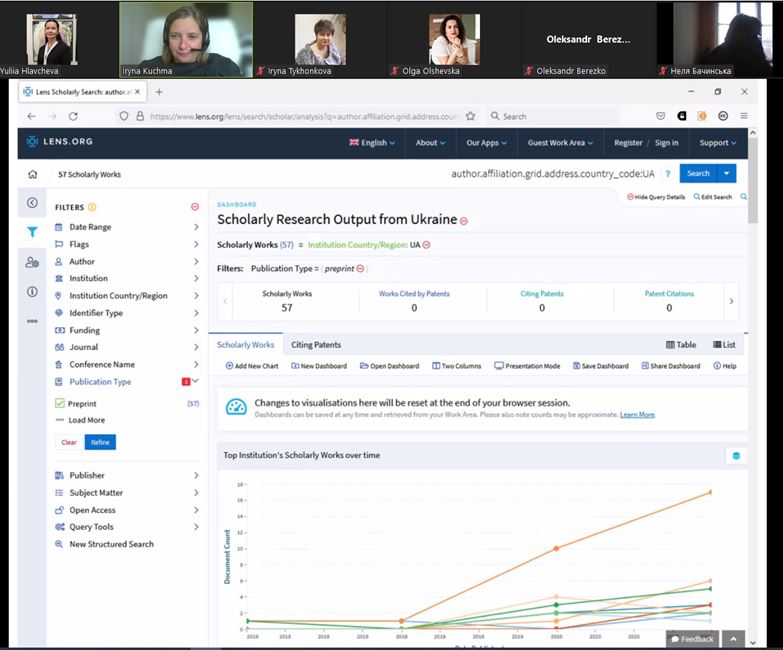Open Firefox hamburger menu
This screenshot has height=650, width=783.
point(744,116)
